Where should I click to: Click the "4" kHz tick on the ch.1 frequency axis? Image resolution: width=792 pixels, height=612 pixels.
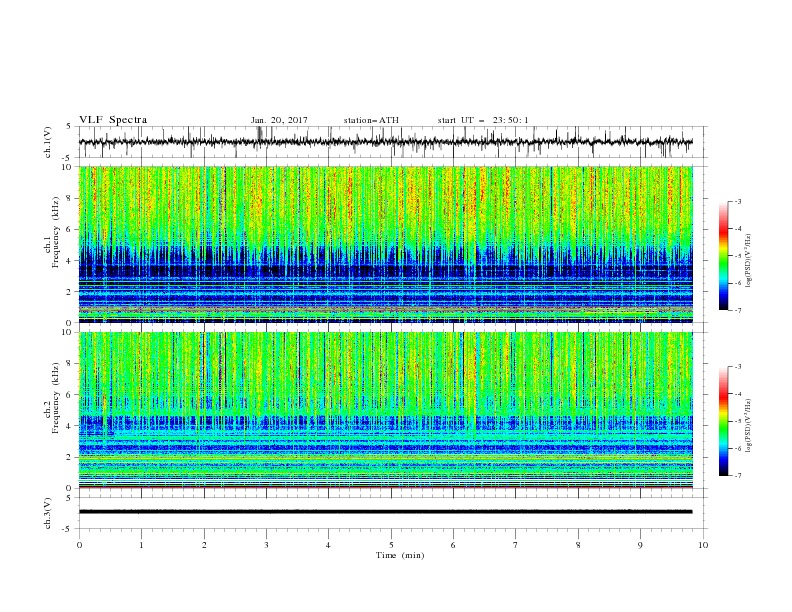70,261
